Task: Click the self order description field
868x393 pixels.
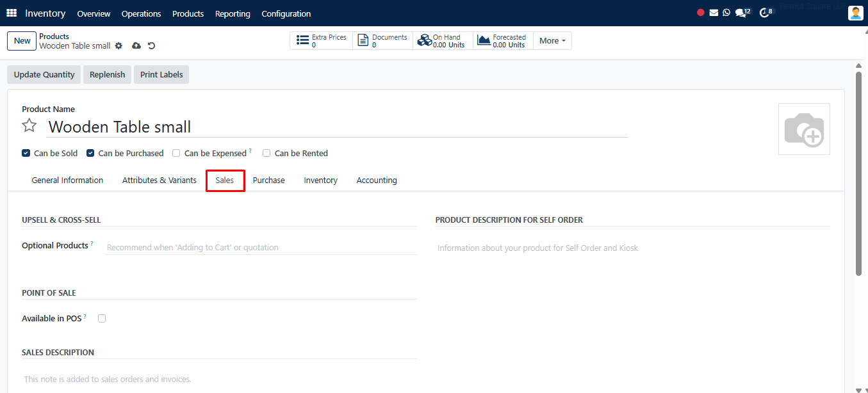Action: click(x=632, y=248)
